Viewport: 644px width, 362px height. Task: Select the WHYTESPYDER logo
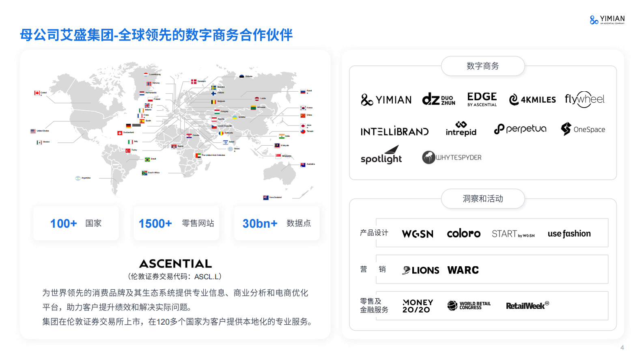click(x=452, y=157)
